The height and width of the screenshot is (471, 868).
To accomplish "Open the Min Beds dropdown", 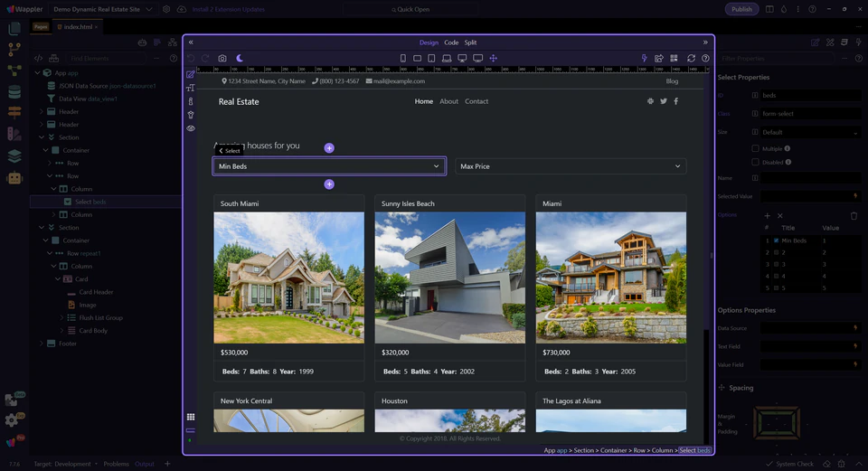I will tap(329, 166).
